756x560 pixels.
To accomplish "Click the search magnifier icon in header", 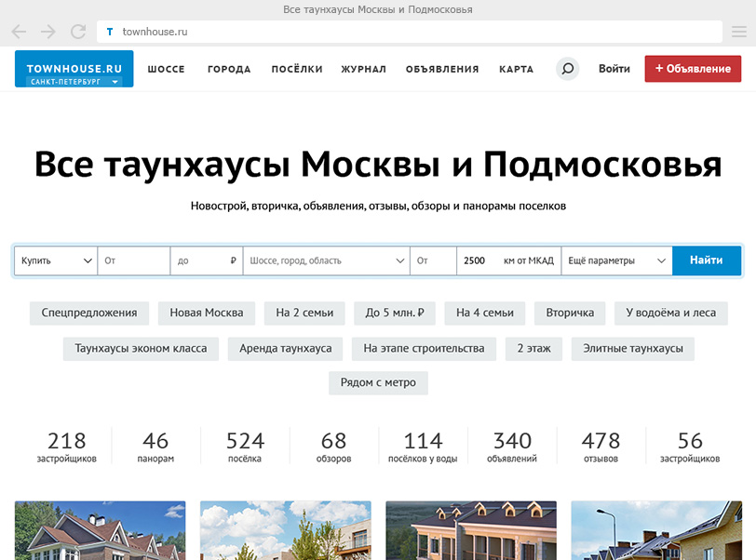I will pos(567,69).
